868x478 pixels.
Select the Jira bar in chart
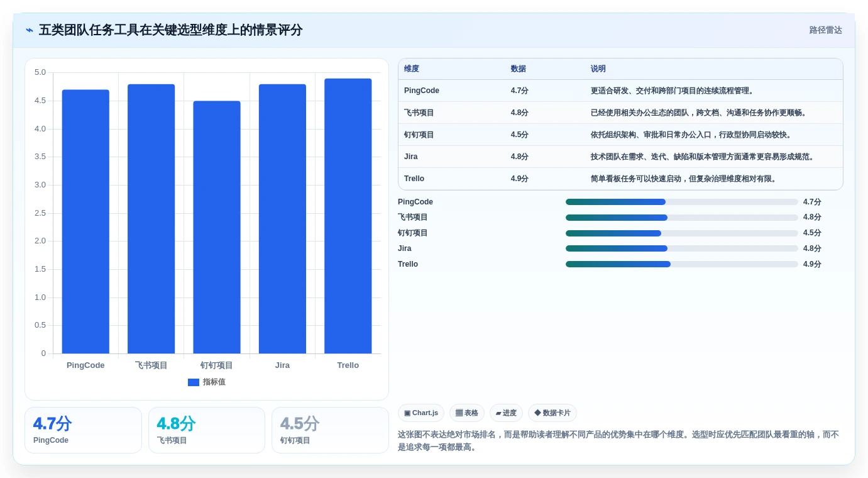pos(282,219)
